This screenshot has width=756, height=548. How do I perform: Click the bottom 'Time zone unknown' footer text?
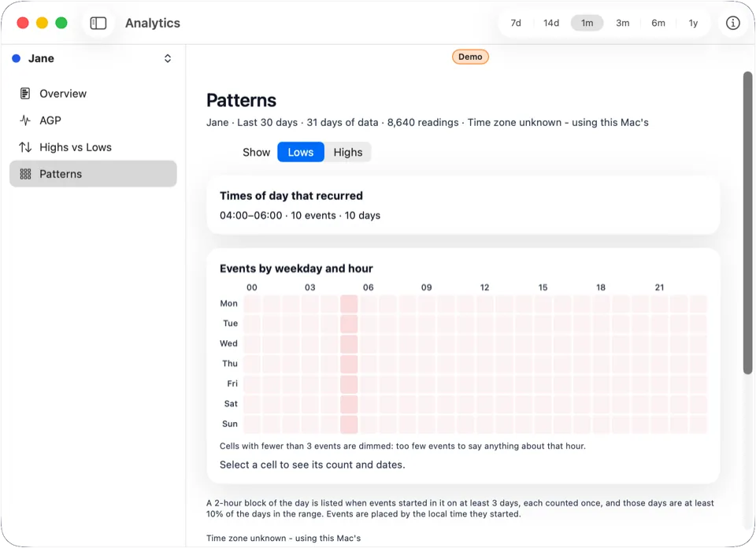(x=283, y=538)
